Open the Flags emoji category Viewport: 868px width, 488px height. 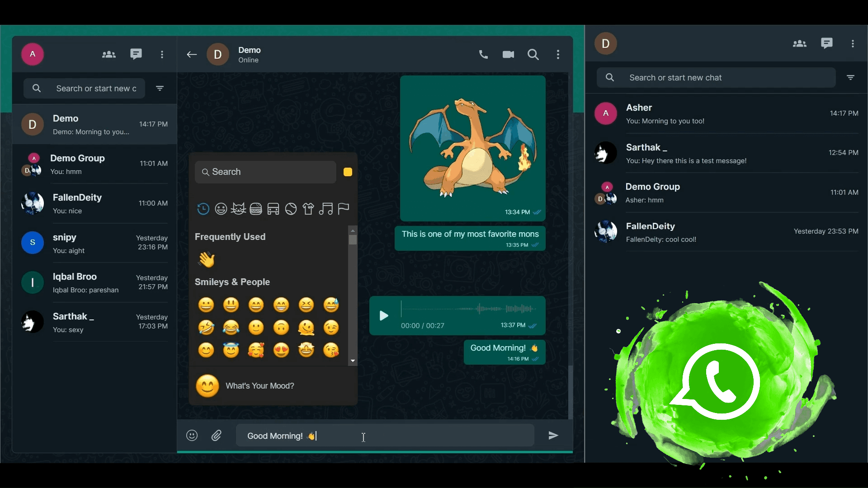pyautogui.click(x=344, y=209)
